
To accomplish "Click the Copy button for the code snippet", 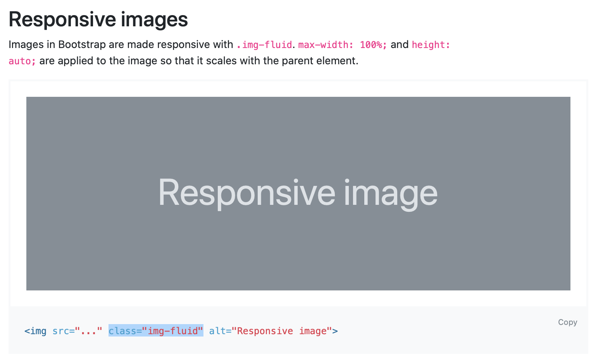I will pos(567,322).
